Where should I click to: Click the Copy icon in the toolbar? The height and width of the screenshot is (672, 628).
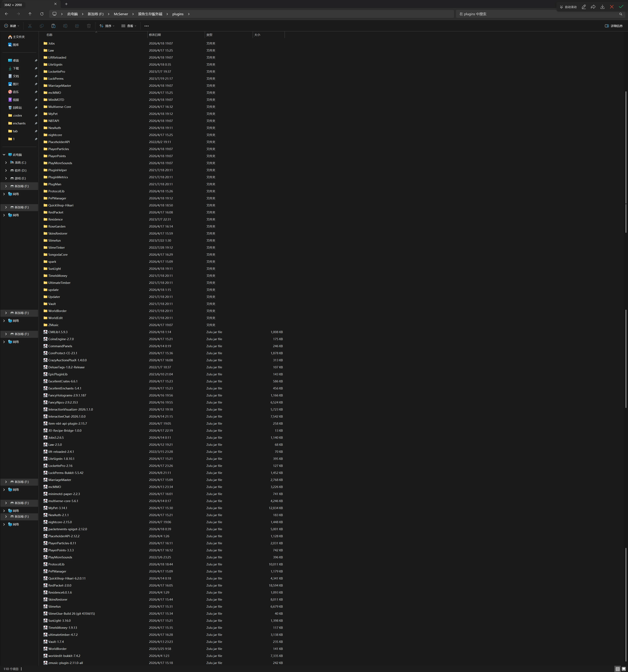tap(42, 26)
